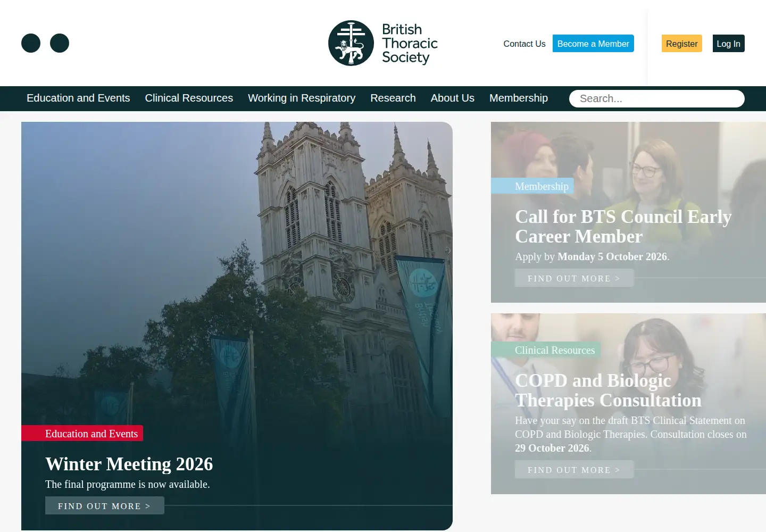The height and width of the screenshot is (532, 766).
Task: Click Find Out More under Winter Meeting 2026
Action: pos(105,505)
